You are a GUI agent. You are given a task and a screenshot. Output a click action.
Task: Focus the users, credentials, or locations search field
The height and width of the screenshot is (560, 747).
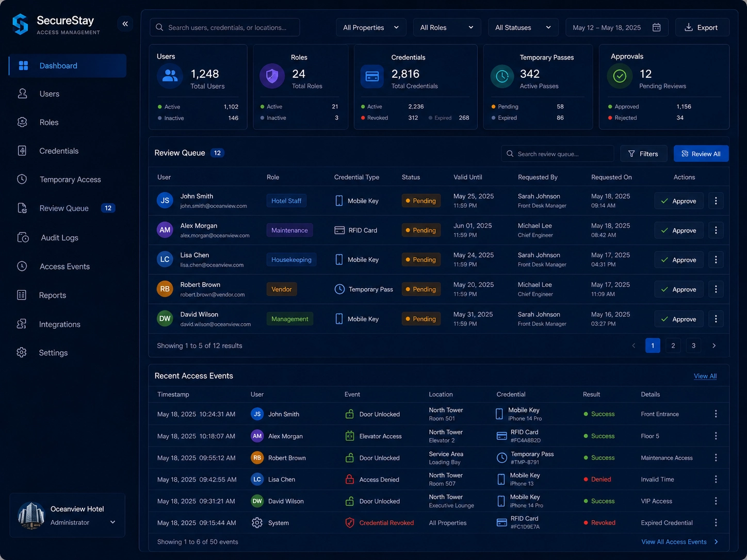[x=225, y=27]
